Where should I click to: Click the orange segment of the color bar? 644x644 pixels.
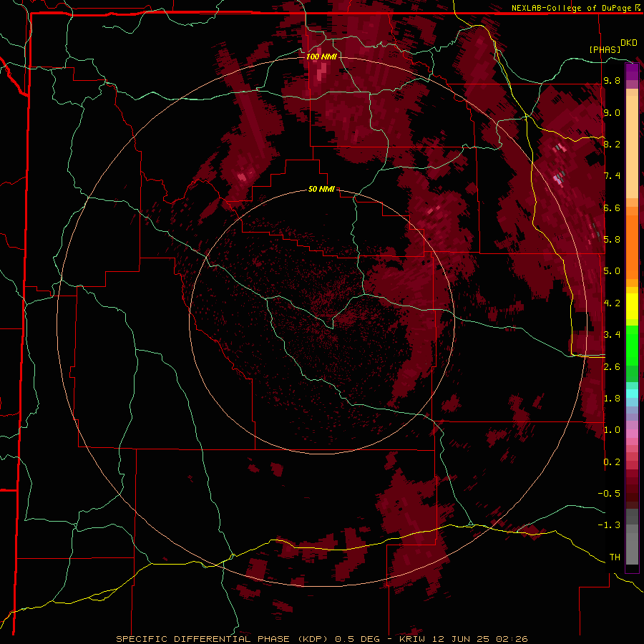[632, 246]
